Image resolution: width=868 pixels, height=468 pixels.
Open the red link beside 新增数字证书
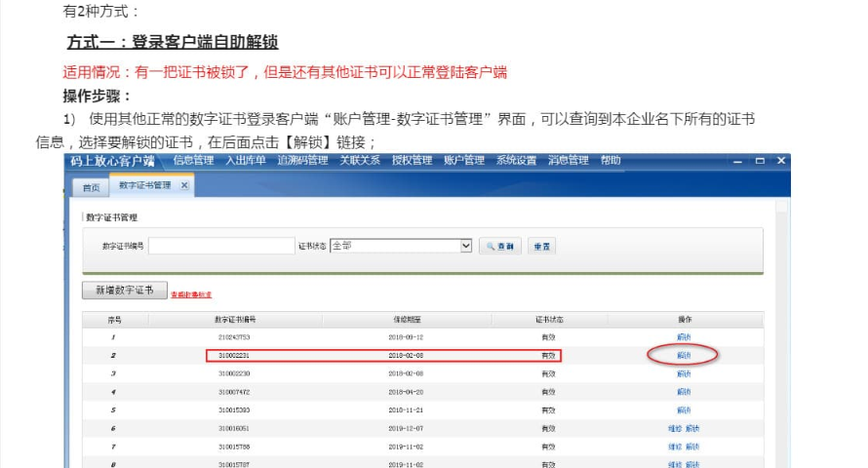tap(191, 294)
